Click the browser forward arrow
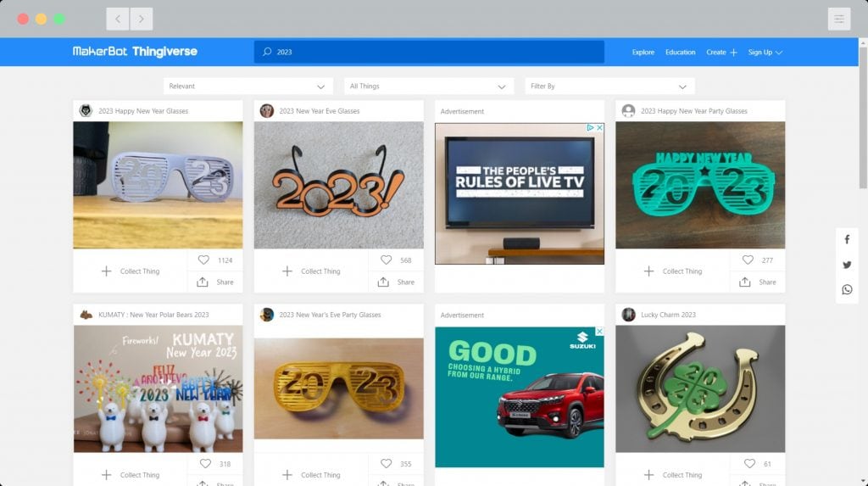Image resolution: width=868 pixels, height=486 pixels. pos(142,19)
